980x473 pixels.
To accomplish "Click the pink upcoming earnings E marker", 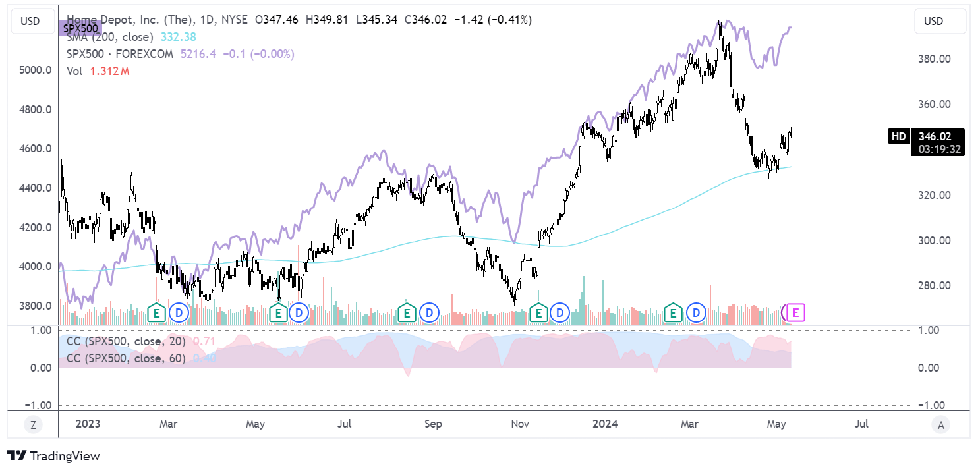I will click(x=796, y=312).
